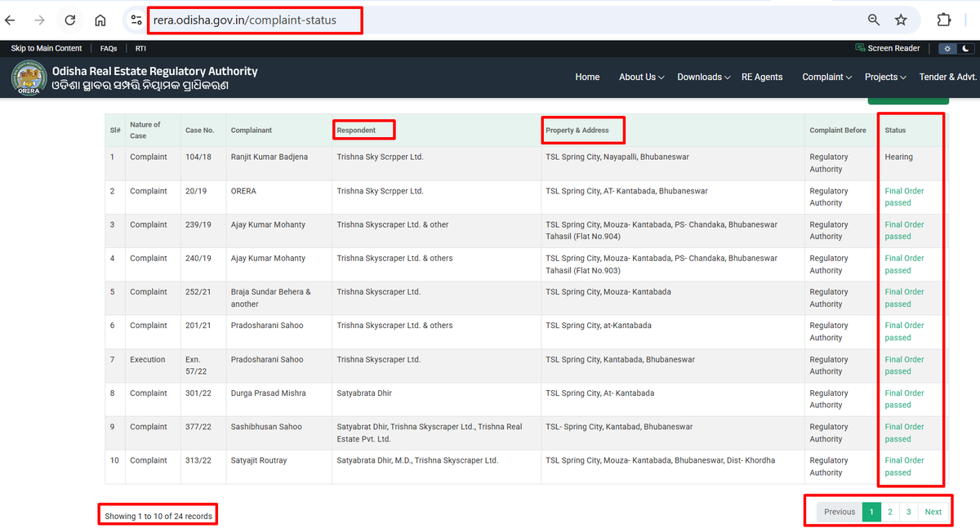
Task: Expand the About Us dropdown menu
Action: click(641, 77)
